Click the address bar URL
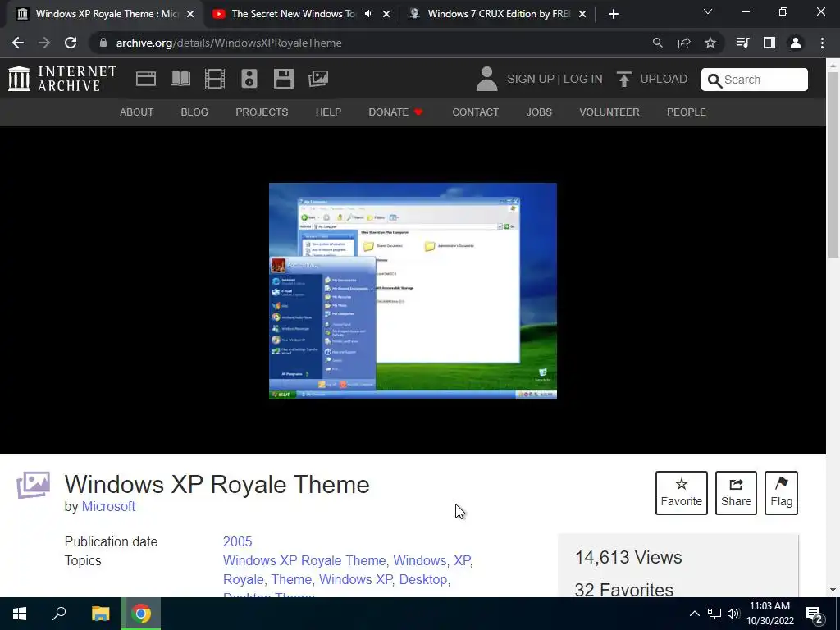Image resolution: width=840 pixels, height=630 pixels. 229,43
